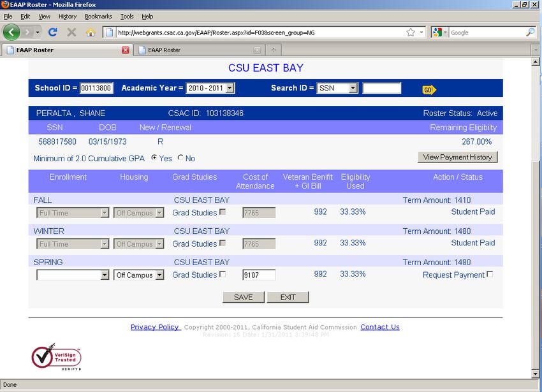
Task: Click the Fall cost of attendance field 7765
Action: tap(260, 213)
